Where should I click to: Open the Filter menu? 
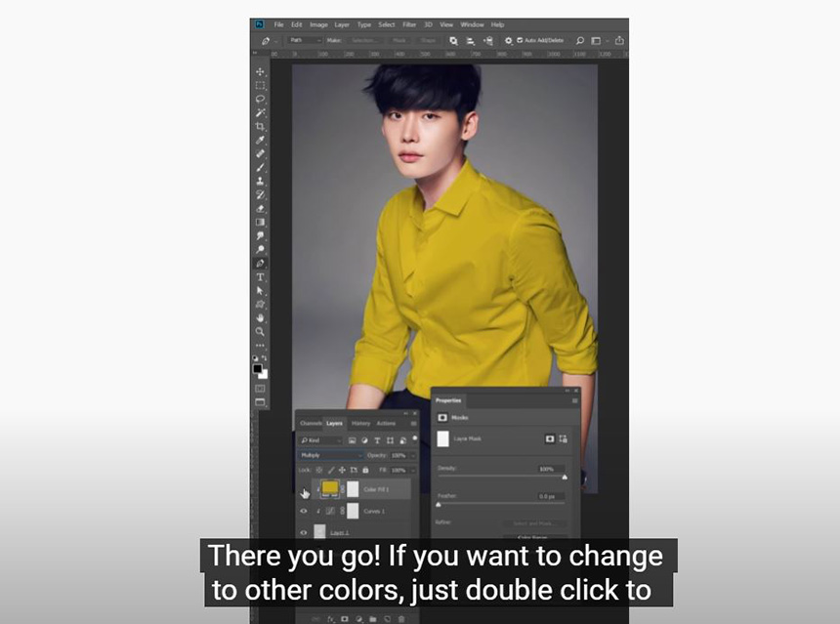409,24
